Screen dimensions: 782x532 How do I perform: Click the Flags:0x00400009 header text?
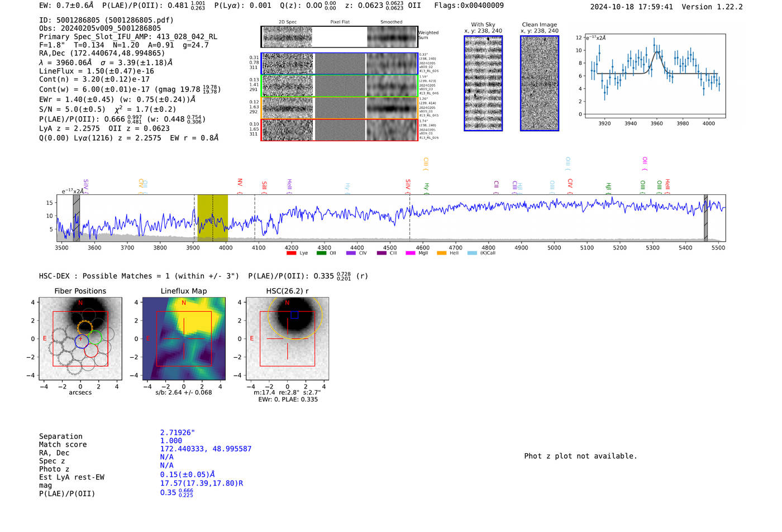click(469, 6)
